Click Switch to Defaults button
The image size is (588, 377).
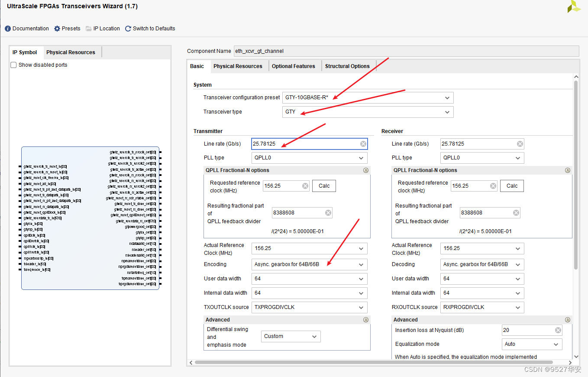(150, 29)
